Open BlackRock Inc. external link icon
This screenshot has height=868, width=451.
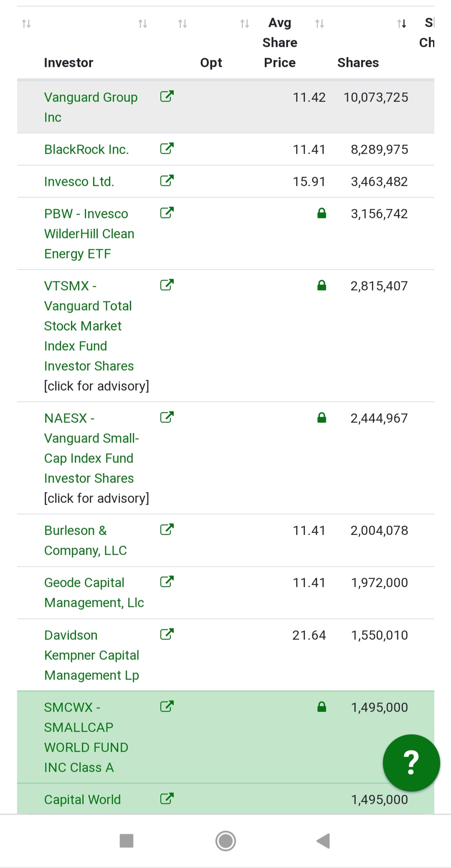point(167,148)
